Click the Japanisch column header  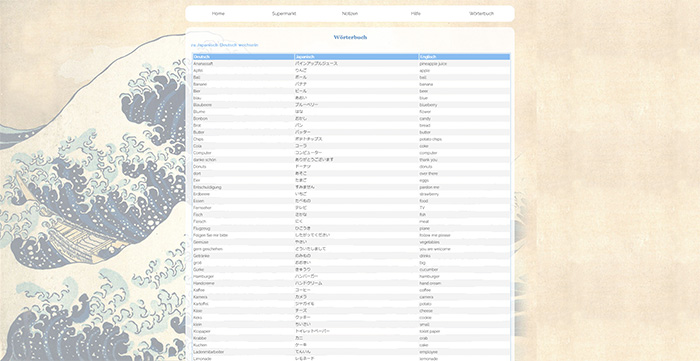pyautogui.click(x=356, y=57)
